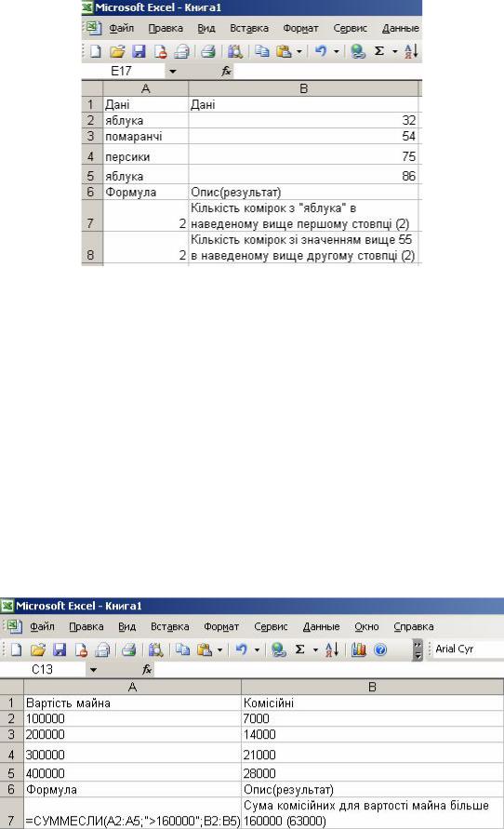Click AutoSum sigma in upper Excel window
Screen dimensions: 504x829
click(x=378, y=51)
